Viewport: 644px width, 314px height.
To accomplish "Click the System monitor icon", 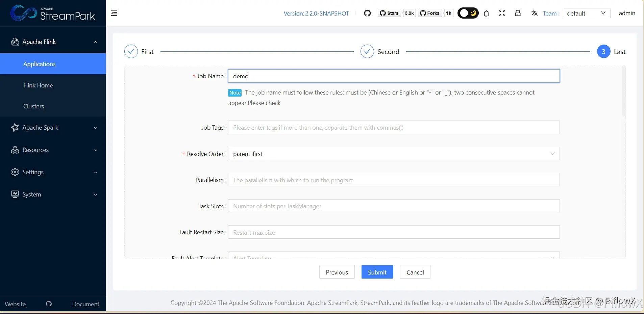I will (x=15, y=194).
